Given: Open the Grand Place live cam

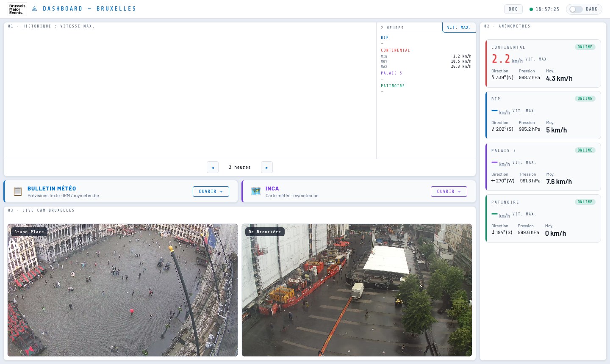Looking at the screenshot, I should coord(122,290).
